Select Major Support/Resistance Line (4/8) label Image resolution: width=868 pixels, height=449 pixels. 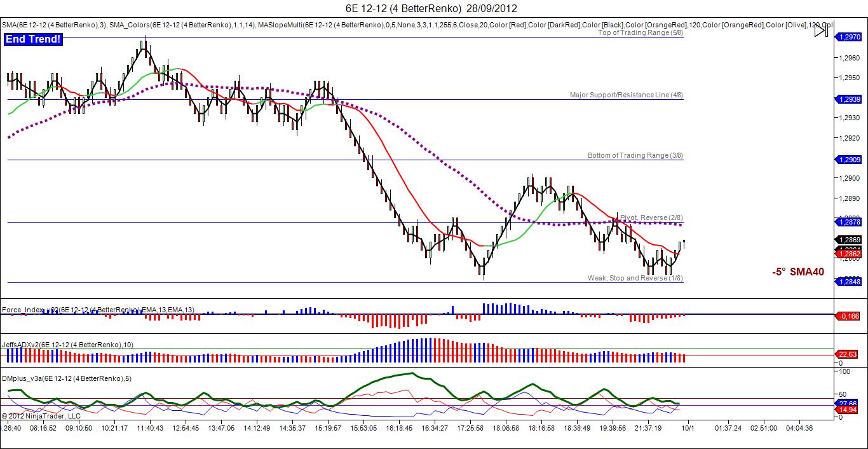click(627, 95)
